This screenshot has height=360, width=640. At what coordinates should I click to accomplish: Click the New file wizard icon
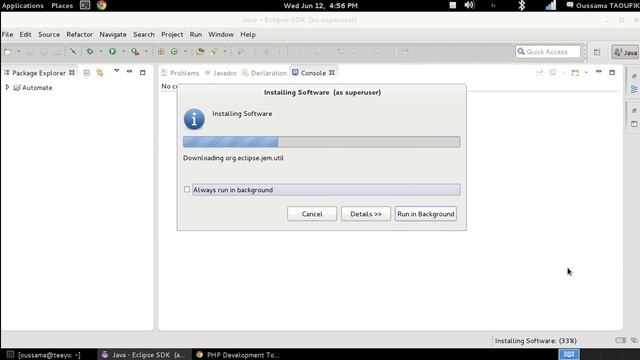(8, 52)
